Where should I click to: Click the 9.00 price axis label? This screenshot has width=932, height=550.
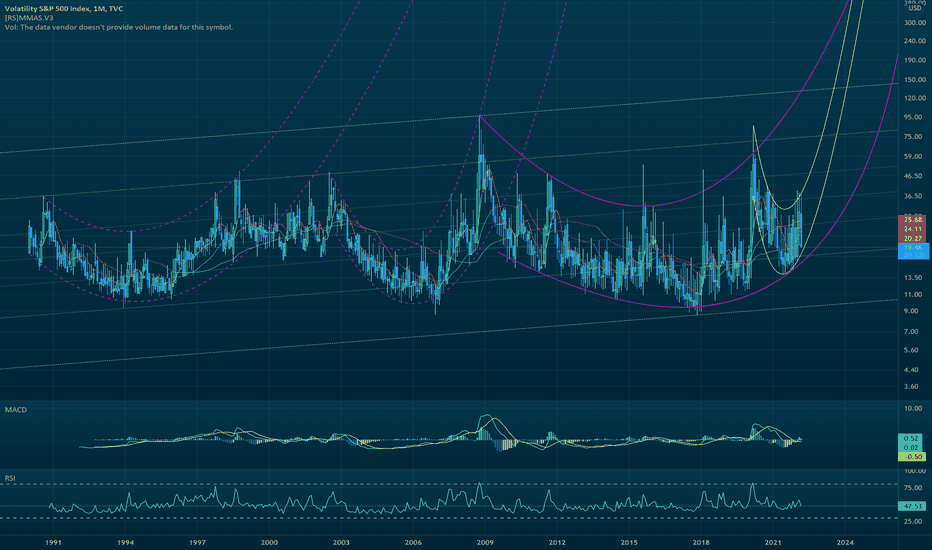[911, 311]
